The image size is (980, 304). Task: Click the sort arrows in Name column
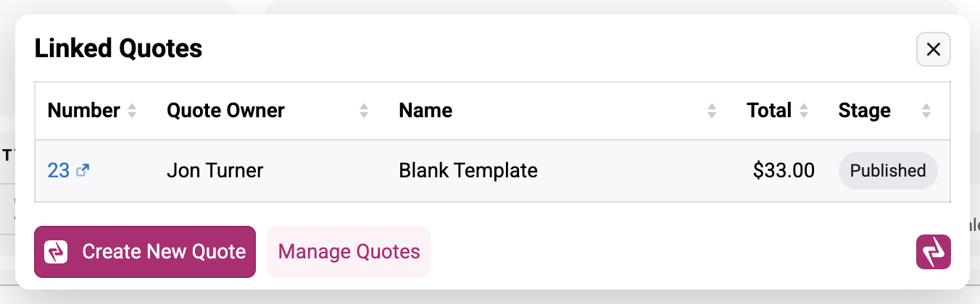point(712,111)
